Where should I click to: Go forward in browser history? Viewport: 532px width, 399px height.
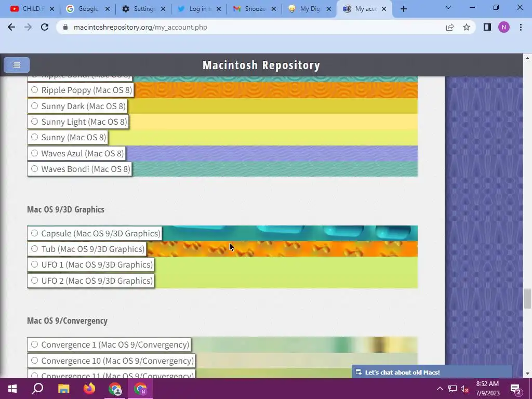28,27
